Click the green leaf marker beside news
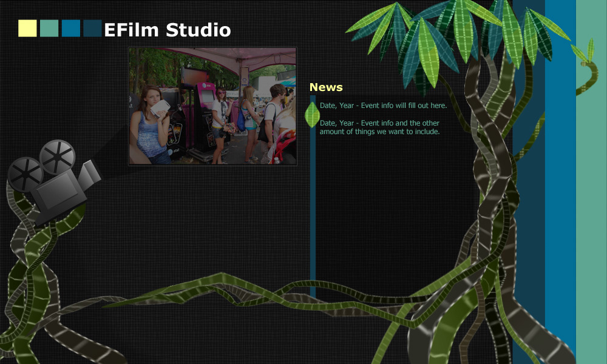Image resolution: width=607 pixels, height=364 pixels. (x=312, y=115)
